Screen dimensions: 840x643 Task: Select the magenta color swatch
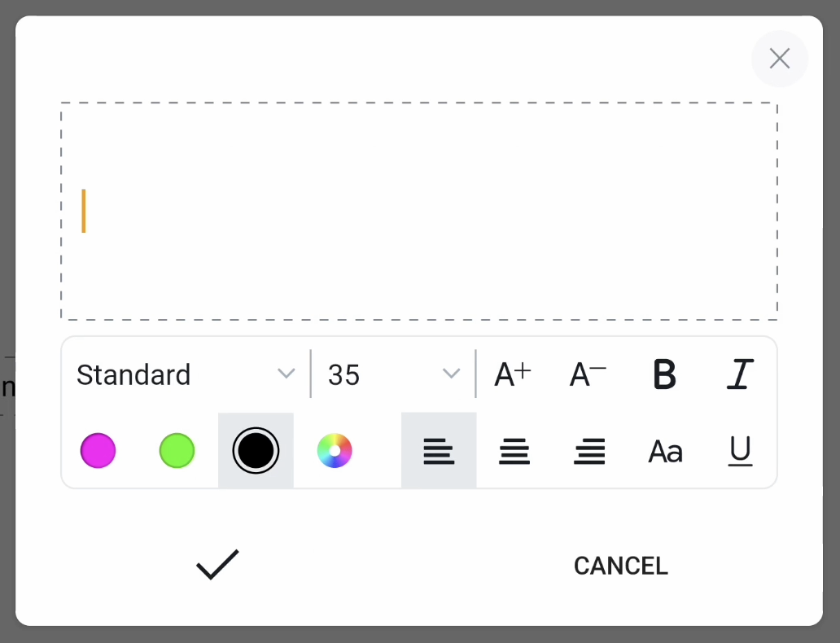pyautogui.click(x=98, y=450)
